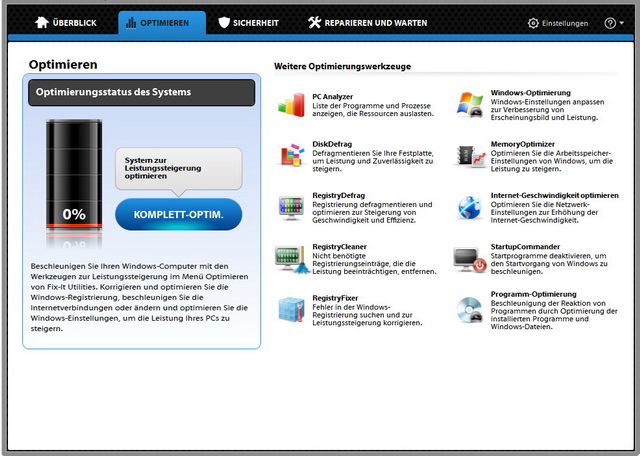Click the home icon beside Überblick
The height and width of the screenshot is (456, 640).
pyautogui.click(x=42, y=22)
